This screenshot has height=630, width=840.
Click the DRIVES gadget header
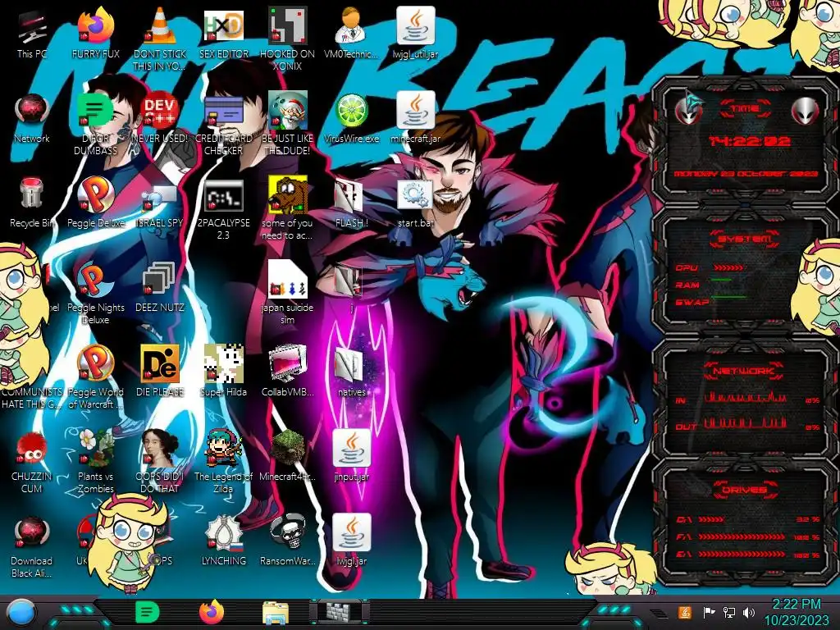(x=745, y=490)
